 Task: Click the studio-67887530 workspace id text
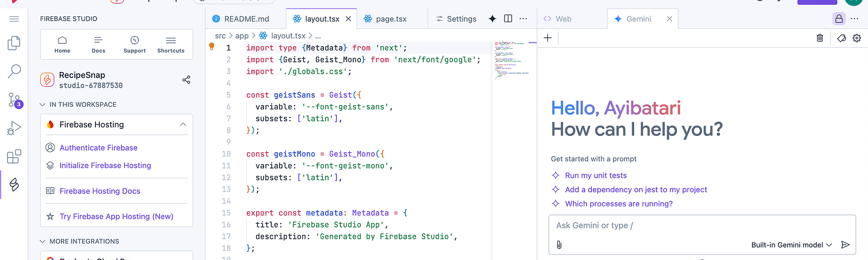coord(91,86)
